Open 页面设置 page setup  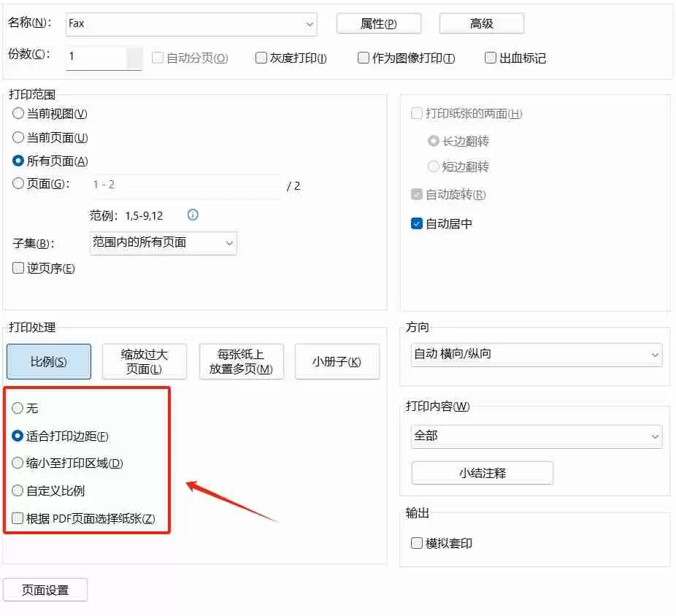pos(45,590)
